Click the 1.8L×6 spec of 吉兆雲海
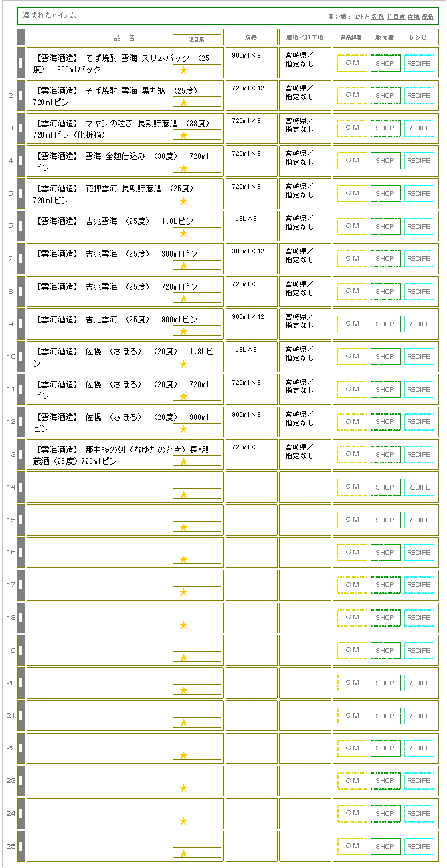The image size is (447, 868). (244, 219)
